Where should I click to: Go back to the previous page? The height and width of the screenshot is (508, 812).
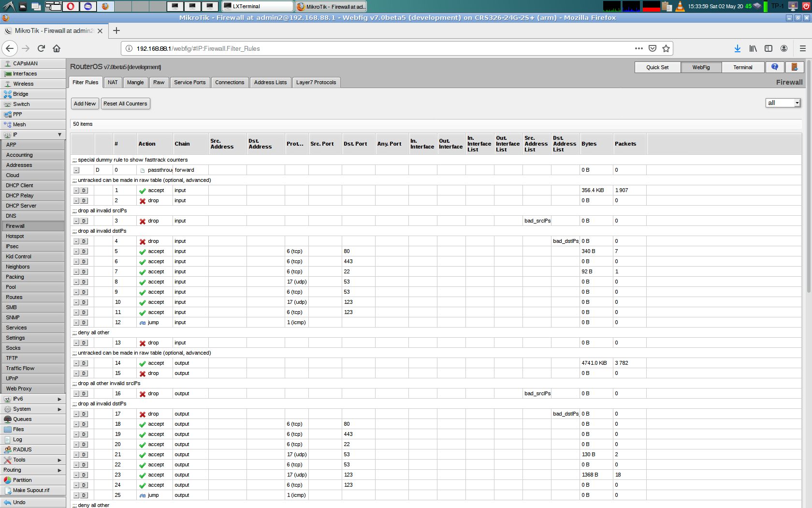tap(10, 48)
